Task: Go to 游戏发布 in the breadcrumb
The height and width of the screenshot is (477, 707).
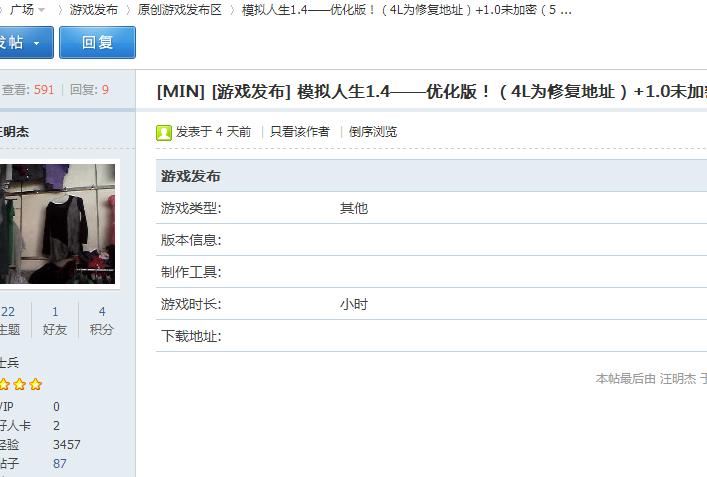Action: tap(93, 9)
